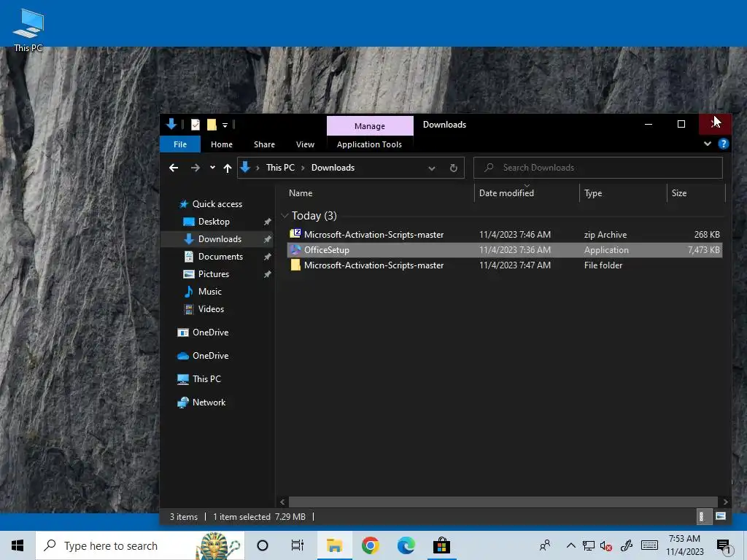Select the Manage contextual tab
747x560 pixels.
(370, 125)
